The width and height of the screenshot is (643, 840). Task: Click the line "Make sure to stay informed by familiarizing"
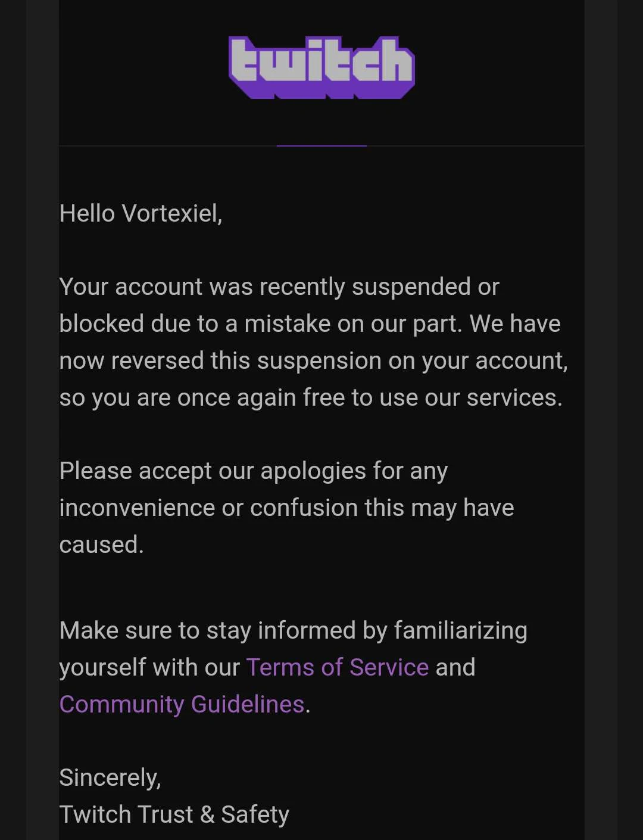tap(294, 631)
